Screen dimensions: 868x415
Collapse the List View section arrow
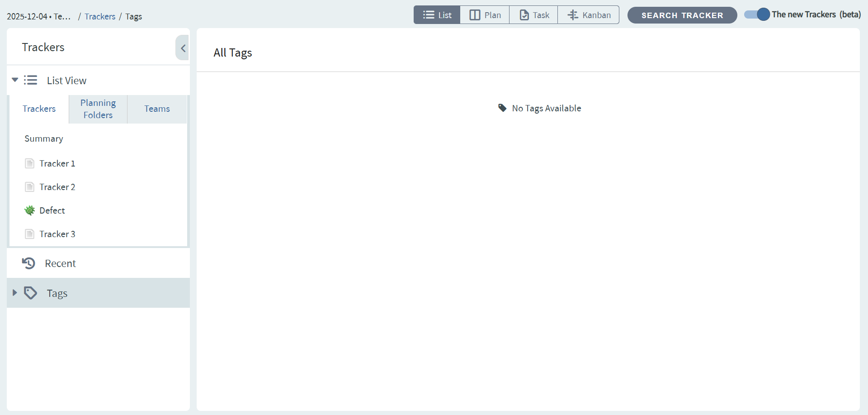pos(15,80)
